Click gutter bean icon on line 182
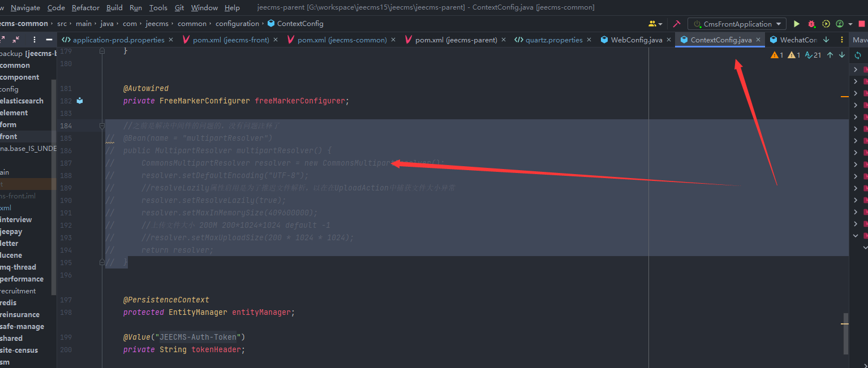 pos(80,101)
